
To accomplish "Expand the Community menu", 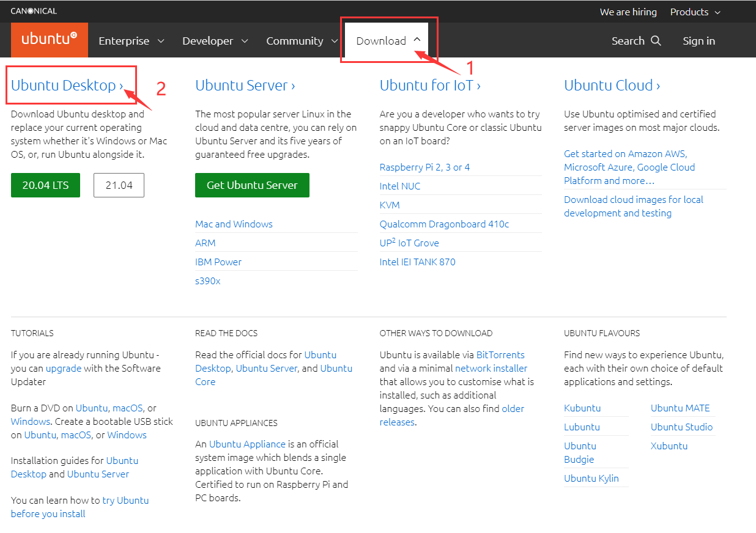I will click(x=302, y=41).
